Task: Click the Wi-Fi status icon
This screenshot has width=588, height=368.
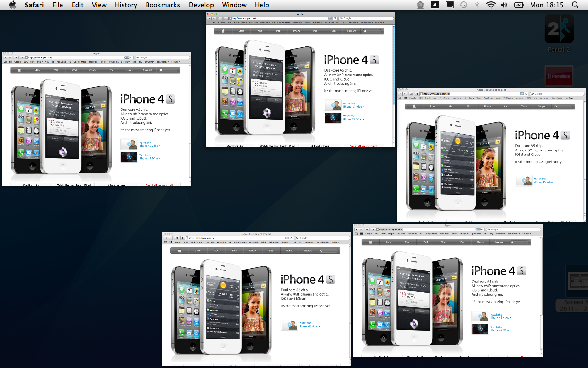Action: [x=491, y=5]
